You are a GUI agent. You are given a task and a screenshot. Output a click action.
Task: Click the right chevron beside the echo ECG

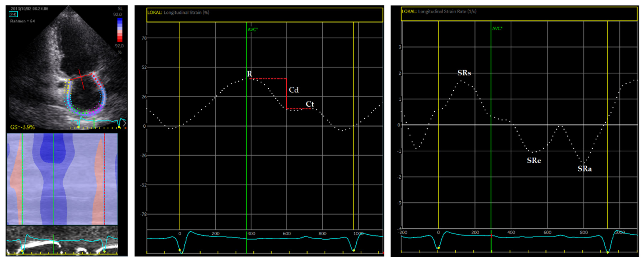tap(124, 123)
